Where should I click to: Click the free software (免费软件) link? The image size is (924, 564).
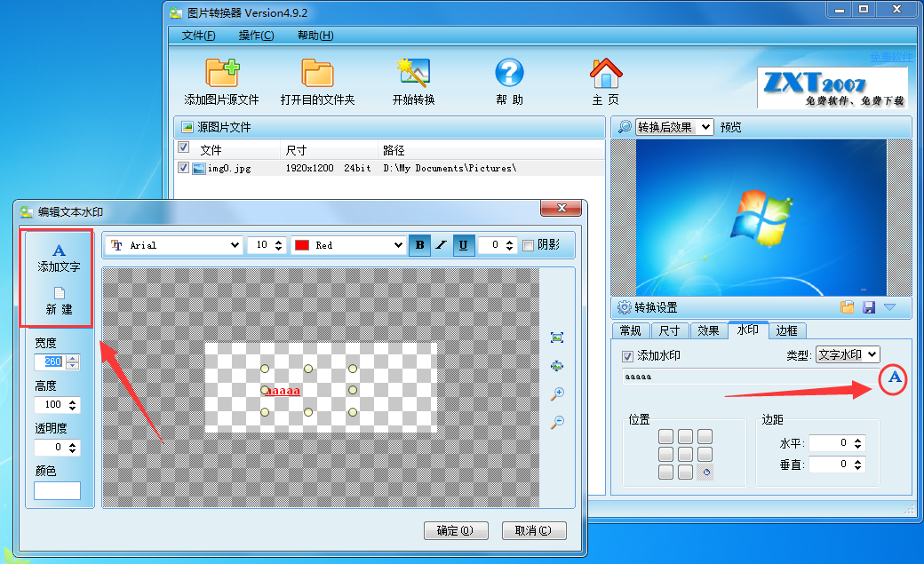tap(892, 57)
